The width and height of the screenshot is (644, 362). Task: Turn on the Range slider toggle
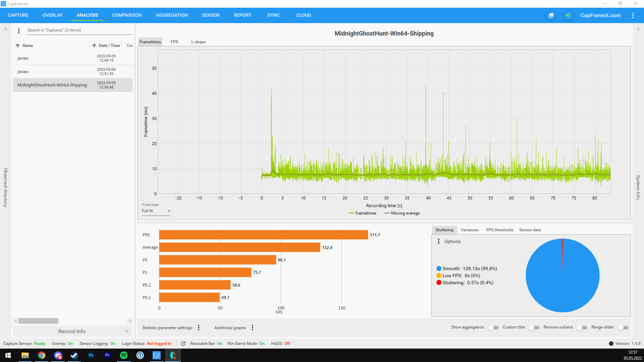(x=623, y=327)
